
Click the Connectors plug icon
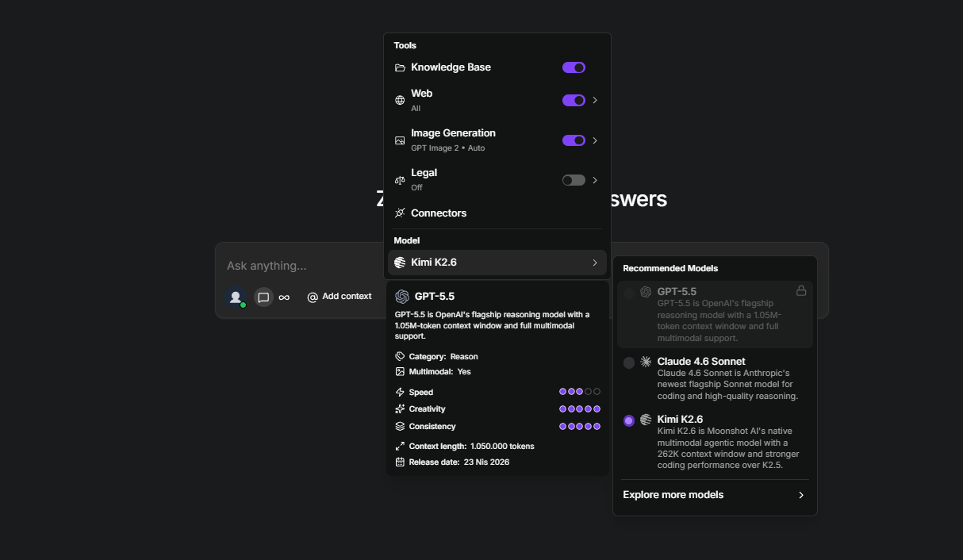click(x=400, y=213)
